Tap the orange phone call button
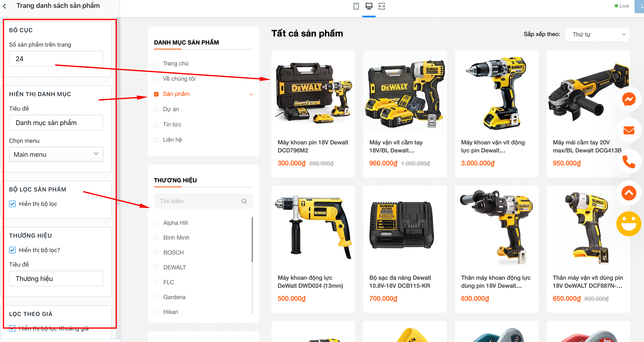The height and width of the screenshot is (342, 644). (x=629, y=162)
